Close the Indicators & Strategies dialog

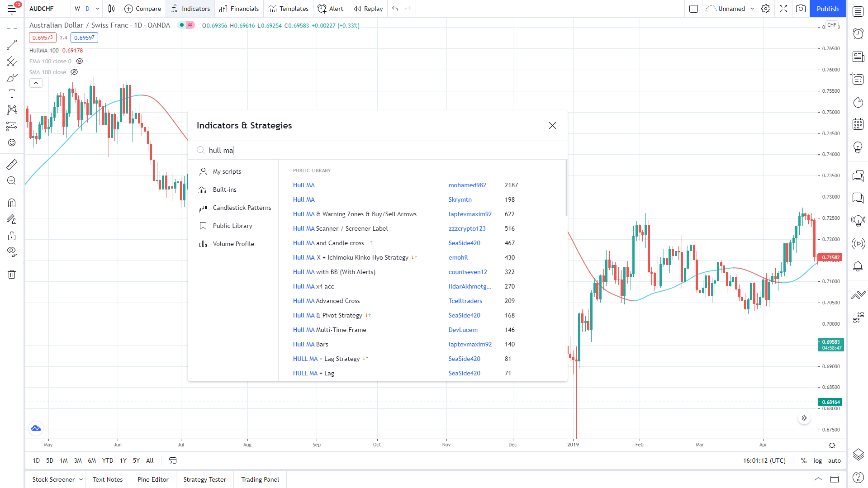coord(552,125)
